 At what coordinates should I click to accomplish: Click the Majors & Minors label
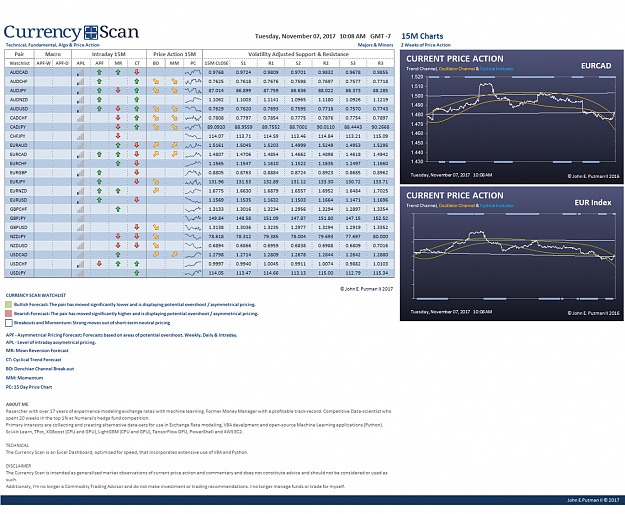point(375,45)
